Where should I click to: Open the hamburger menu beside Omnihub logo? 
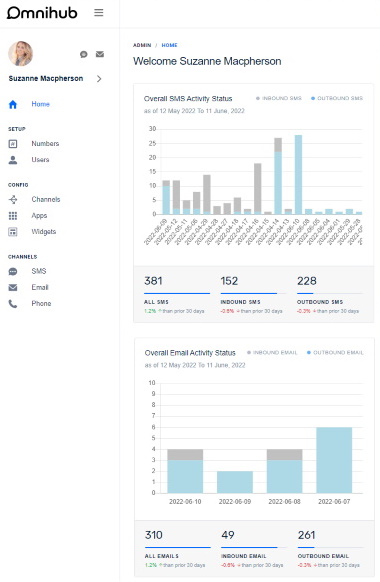click(98, 13)
